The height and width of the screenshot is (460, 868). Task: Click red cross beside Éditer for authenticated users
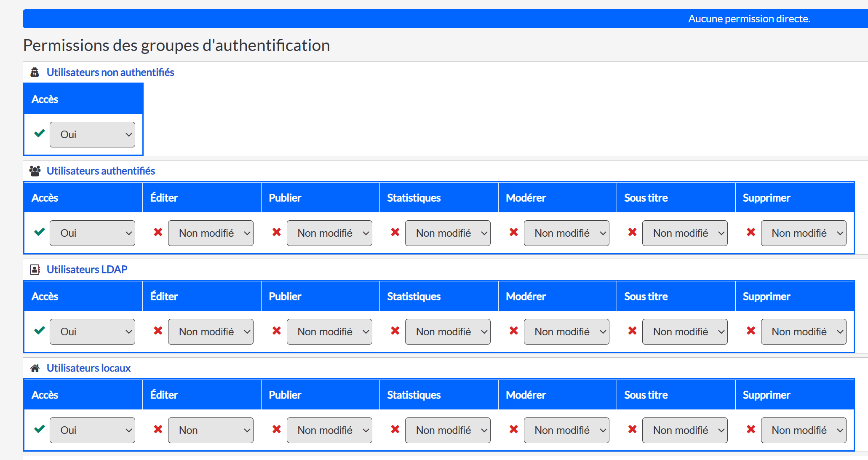pyautogui.click(x=158, y=232)
